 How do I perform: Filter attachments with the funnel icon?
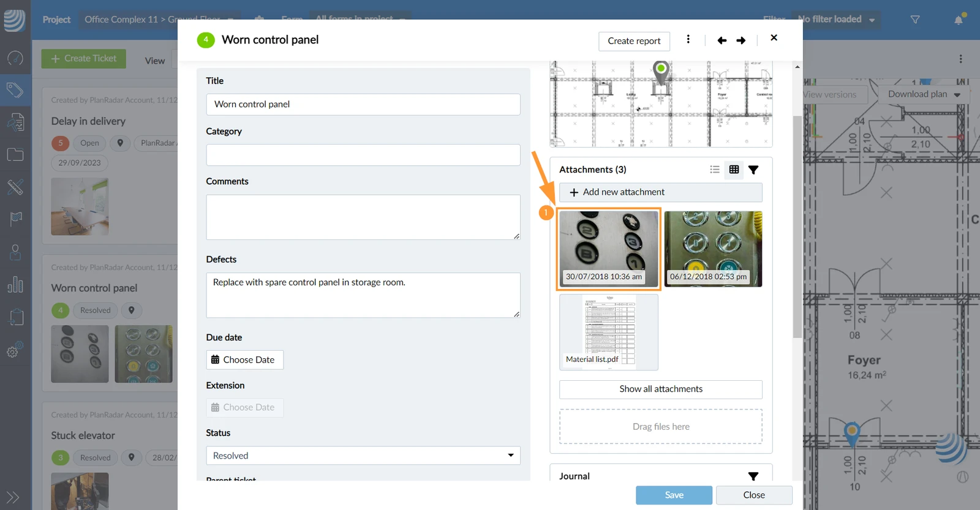pos(753,170)
